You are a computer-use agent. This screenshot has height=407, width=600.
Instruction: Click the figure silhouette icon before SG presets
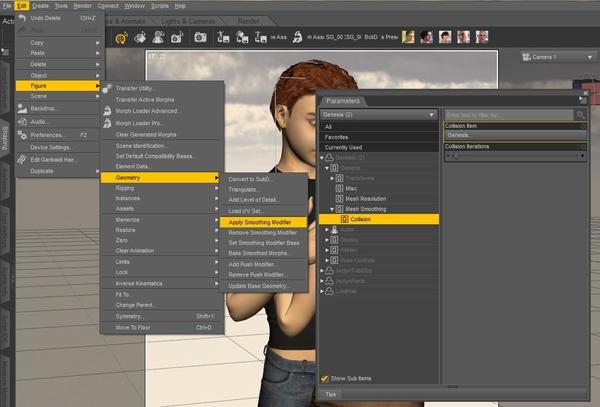point(297,37)
